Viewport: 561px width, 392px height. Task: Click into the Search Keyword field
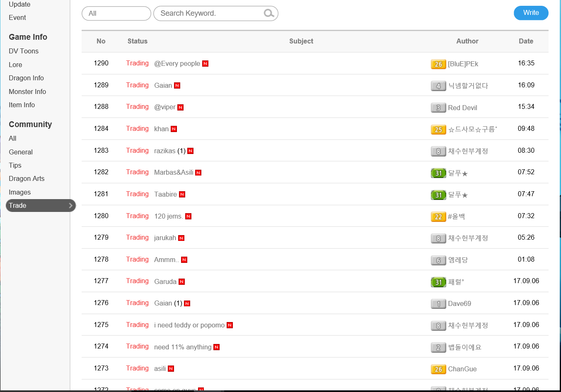pos(209,13)
